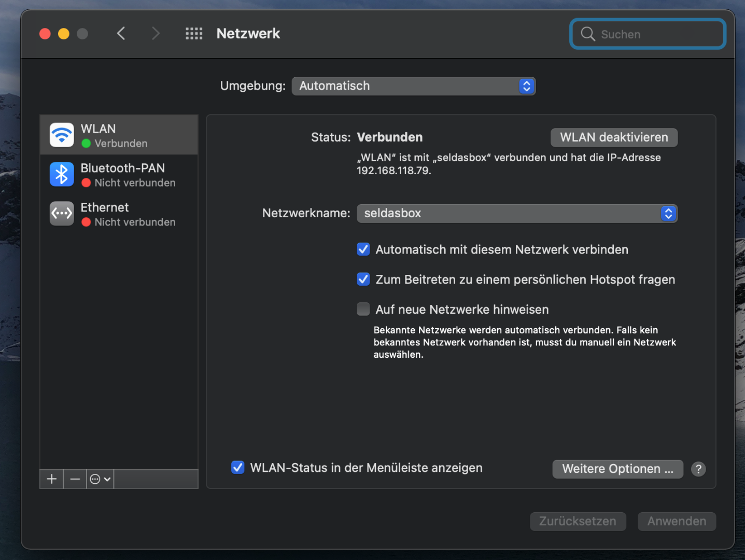Enable 'Auf neue Netzwerke hinweisen'
Screen dimensions: 745x560
click(363, 310)
